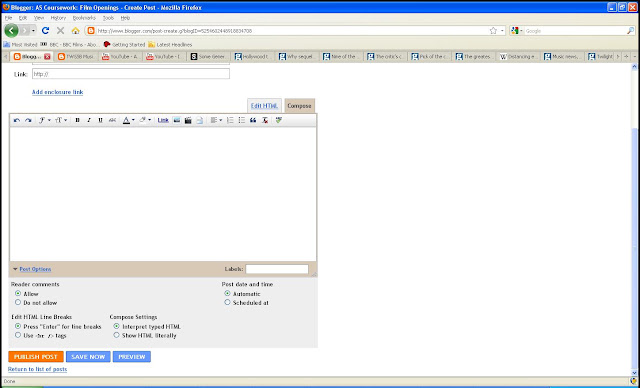Stop loading the page
Screen dimensions: 640x388
coord(60,31)
